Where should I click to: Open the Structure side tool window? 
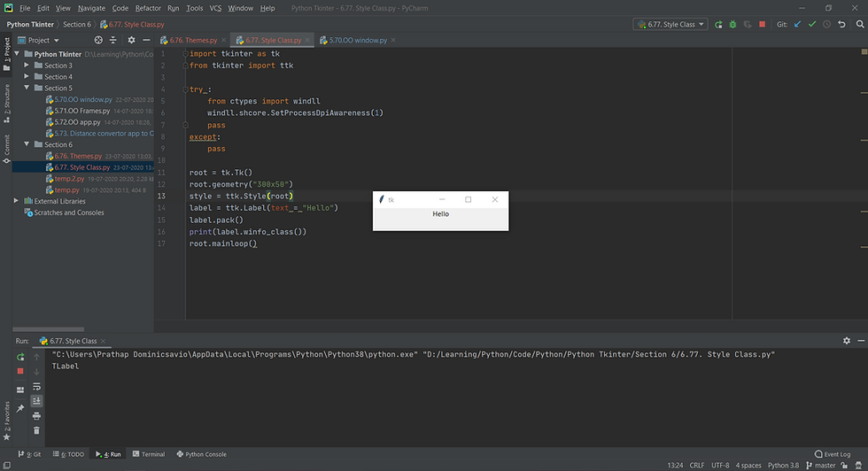coord(7,103)
